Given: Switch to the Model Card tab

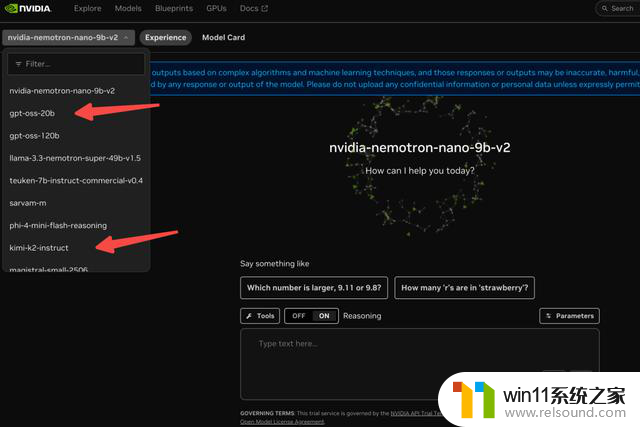Looking at the screenshot, I should (x=223, y=38).
